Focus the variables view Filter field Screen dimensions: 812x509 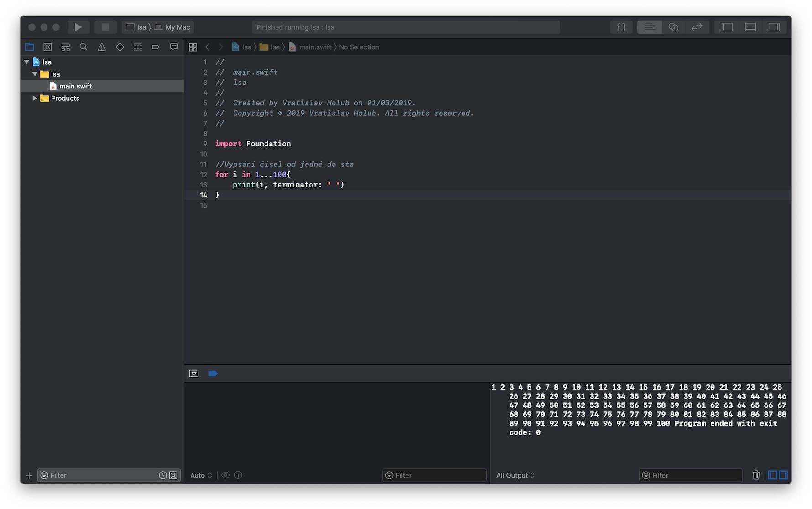pyautogui.click(x=434, y=475)
